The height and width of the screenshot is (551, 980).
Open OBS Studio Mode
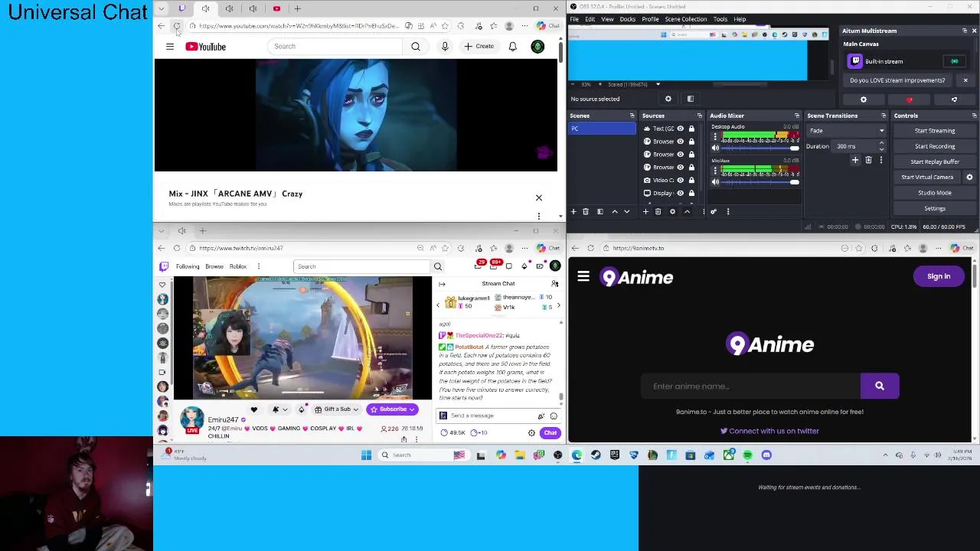pos(934,193)
